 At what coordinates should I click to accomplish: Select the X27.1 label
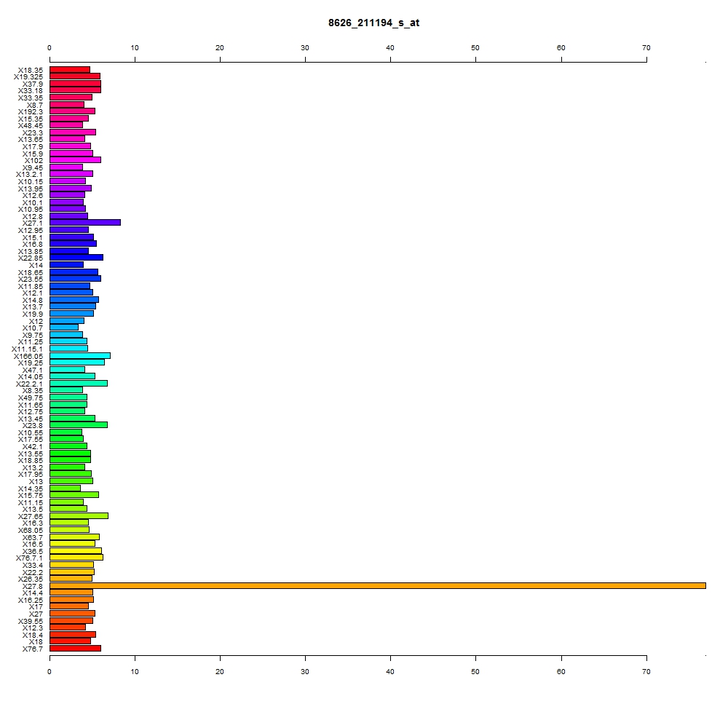(33, 223)
